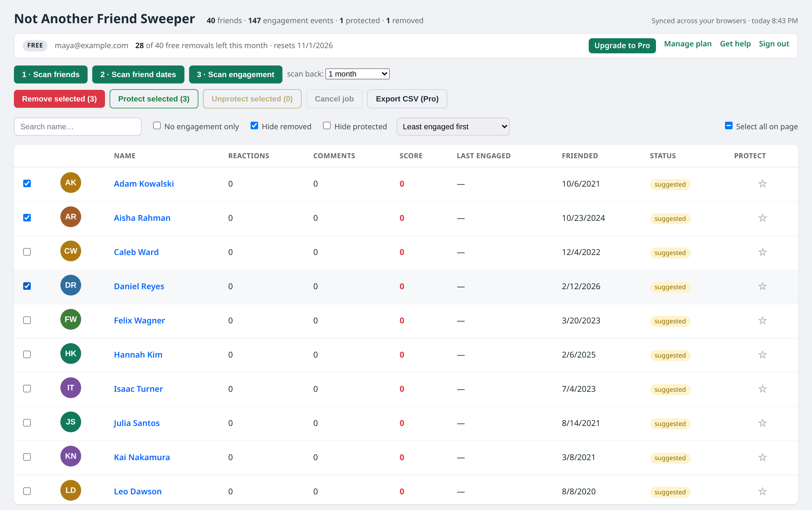Click the Upgrade to Pro button
The width and height of the screenshot is (812, 510).
point(622,45)
